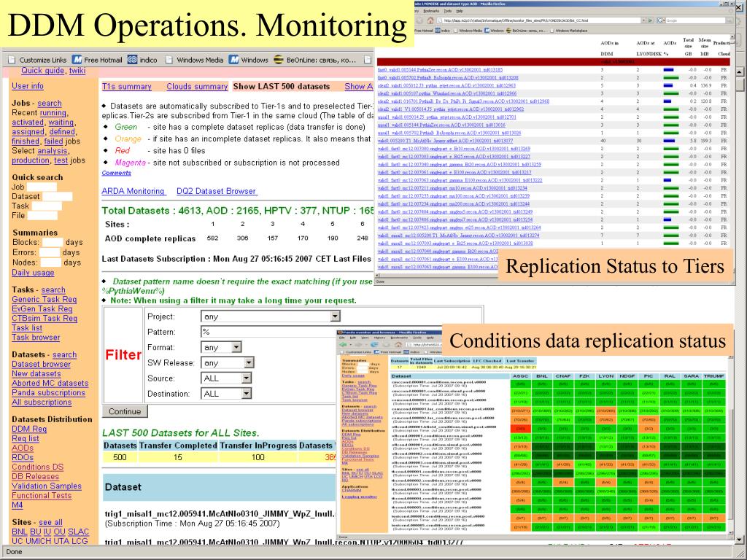The image size is (747, 560).
Task: Click the Home icon in the LYONDISK Firefox window
Action: coord(430,20)
